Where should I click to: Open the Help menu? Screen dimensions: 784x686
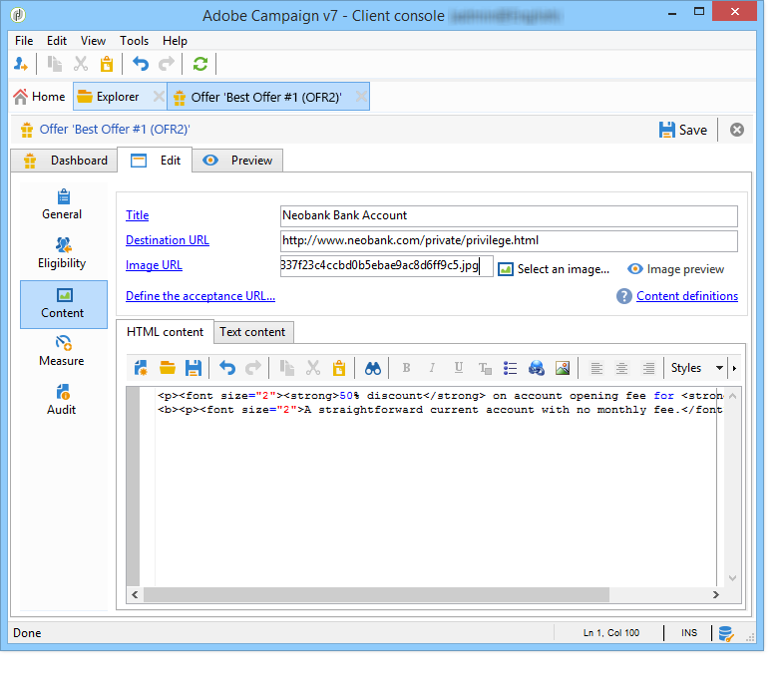coord(175,41)
